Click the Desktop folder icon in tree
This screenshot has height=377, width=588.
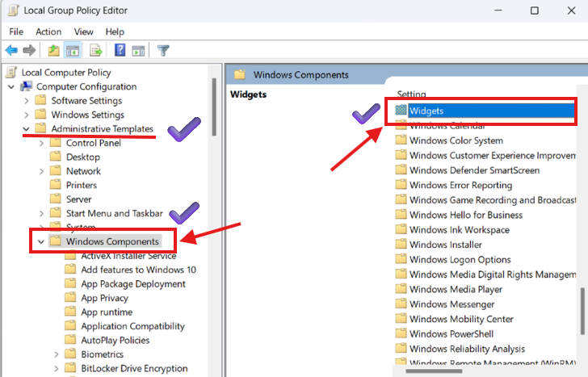point(55,157)
